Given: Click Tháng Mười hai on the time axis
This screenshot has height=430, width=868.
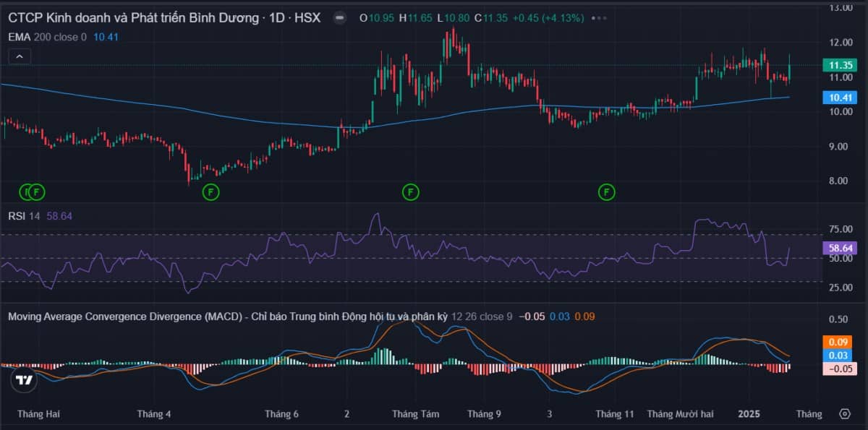Looking at the screenshot, I should (680, 414).
